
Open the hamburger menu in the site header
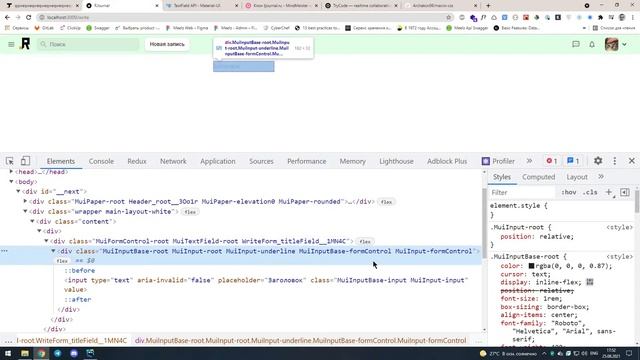(x=11, y=44)
